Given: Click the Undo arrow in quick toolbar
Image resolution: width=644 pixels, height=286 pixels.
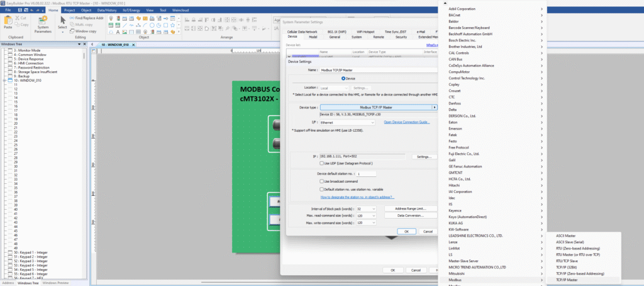Looking at the screenshot, I should pos(32,10).
